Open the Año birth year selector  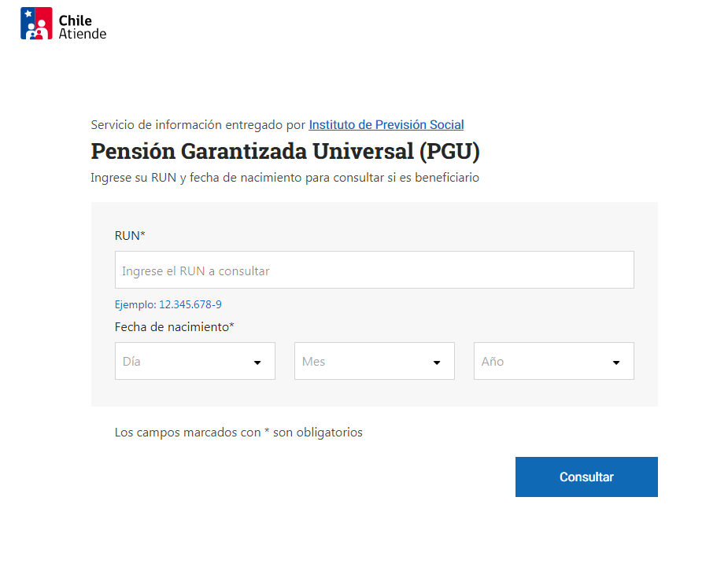click(544, 362)
